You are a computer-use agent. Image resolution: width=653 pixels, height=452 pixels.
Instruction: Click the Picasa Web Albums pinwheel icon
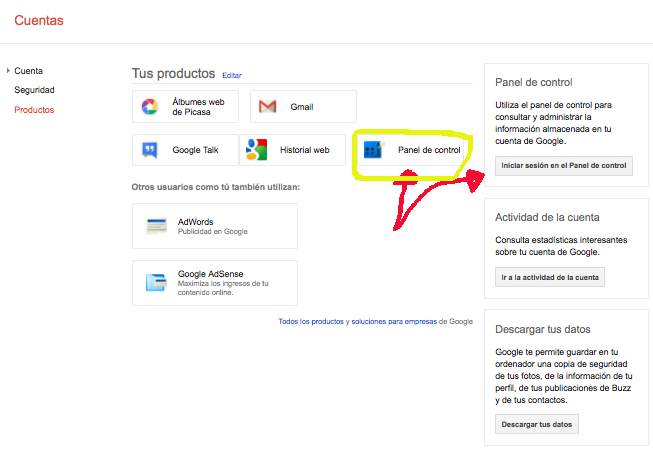pyautogui.click(x=150, y=107)
